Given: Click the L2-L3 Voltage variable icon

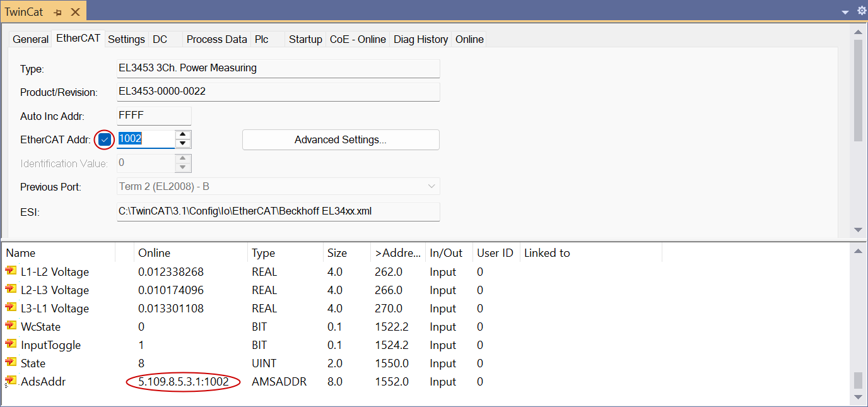Looking at the screenshot, I should (x=11, y=290).
